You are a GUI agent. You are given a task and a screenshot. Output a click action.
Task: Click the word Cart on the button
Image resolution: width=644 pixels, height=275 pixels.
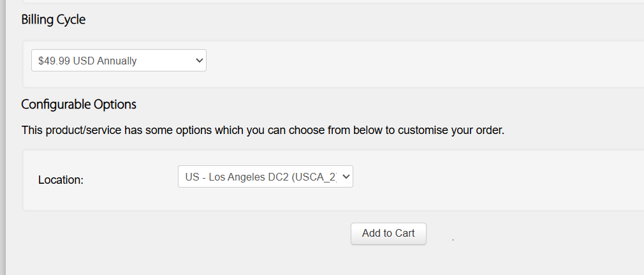click(404, 233)
